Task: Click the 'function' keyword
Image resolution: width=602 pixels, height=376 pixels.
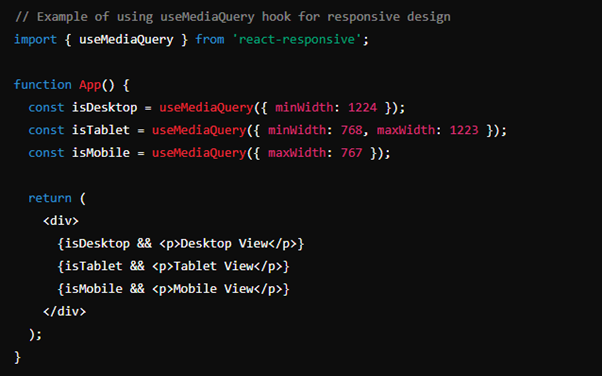Action: pos(43,84)
